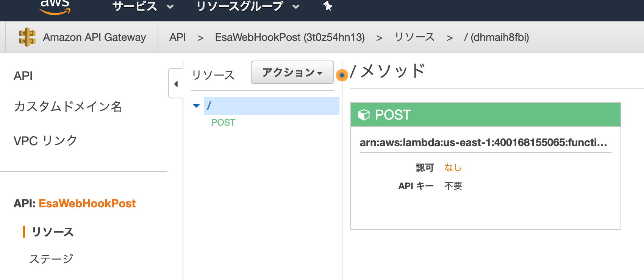Open the アクション dropdown button
644x280 pixels.
coord(292,72)
